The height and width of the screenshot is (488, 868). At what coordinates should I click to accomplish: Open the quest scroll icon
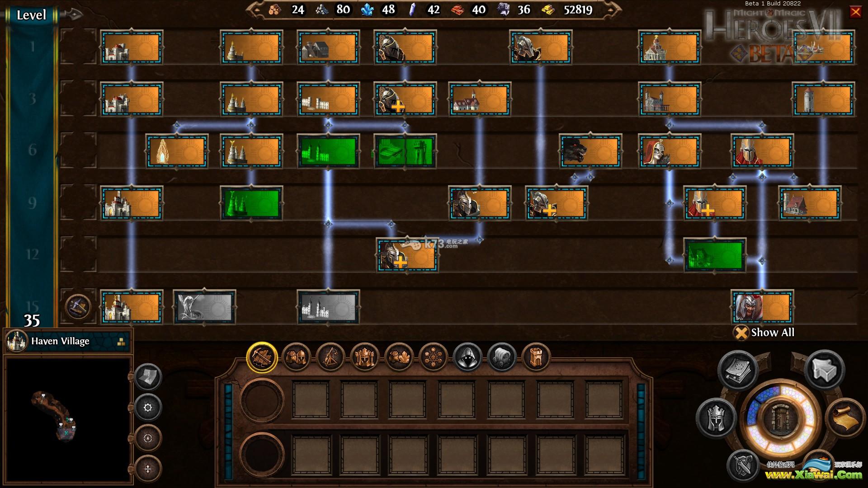click(845, 418)
